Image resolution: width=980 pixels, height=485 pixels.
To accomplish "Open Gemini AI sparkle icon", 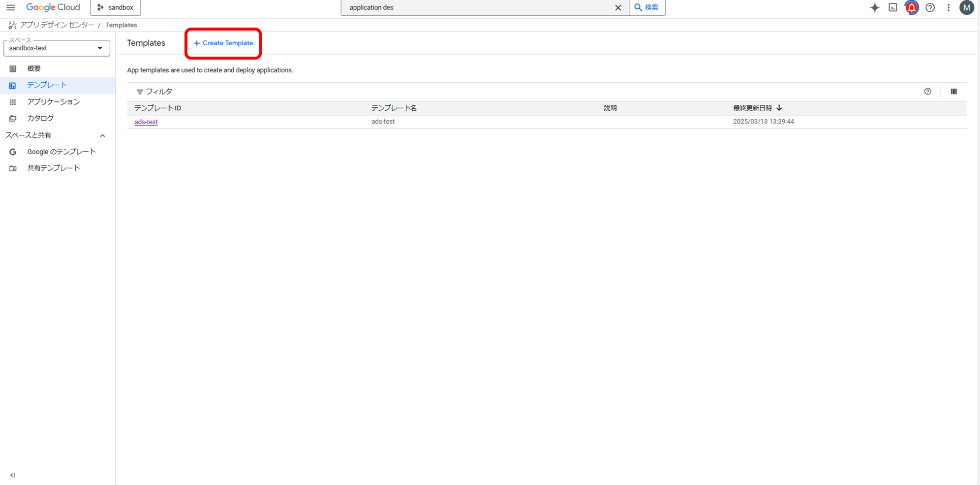I will pos(875,7).
